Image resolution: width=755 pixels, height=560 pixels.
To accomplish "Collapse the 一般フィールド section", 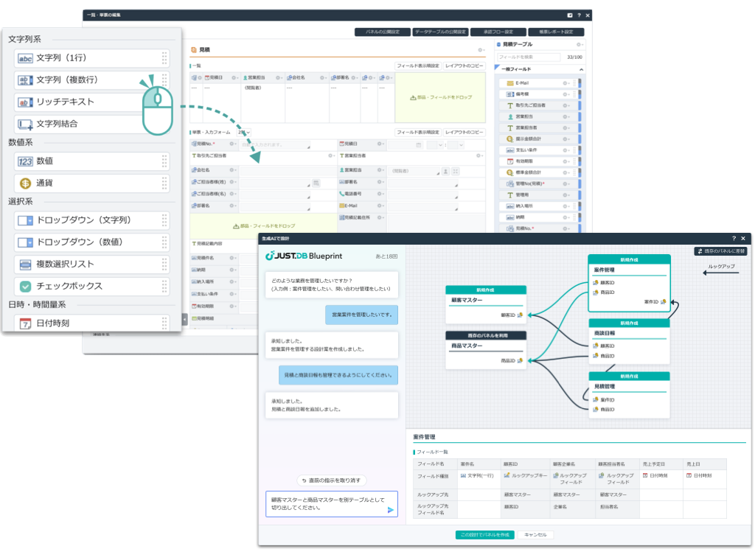I will point(580,69).
